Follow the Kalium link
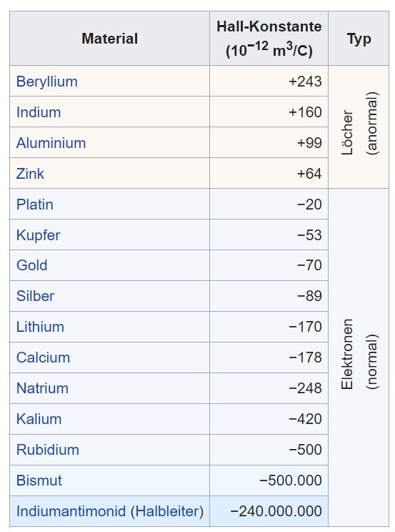 (39, 419)
